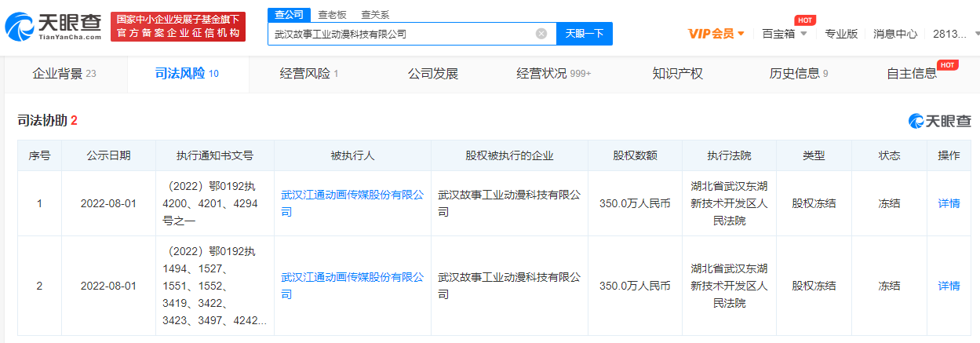Click the red 官方备案企业征信机构 banner
The width and height of the screenshot is (980, 343).
click(178, 27)
